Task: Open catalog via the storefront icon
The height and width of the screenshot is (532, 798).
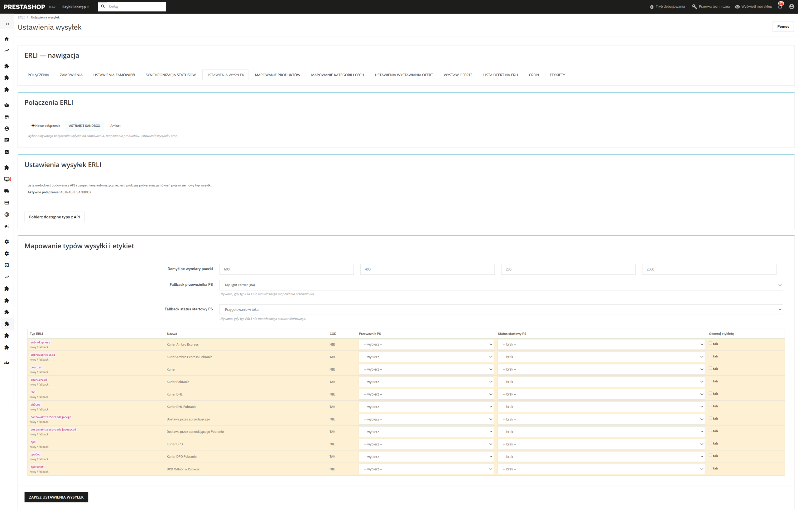Action: click(7, 117)
